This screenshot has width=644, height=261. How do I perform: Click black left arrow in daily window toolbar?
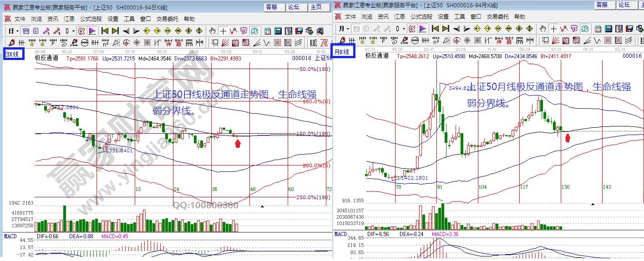pyautogui.click(x=126, y=31)
